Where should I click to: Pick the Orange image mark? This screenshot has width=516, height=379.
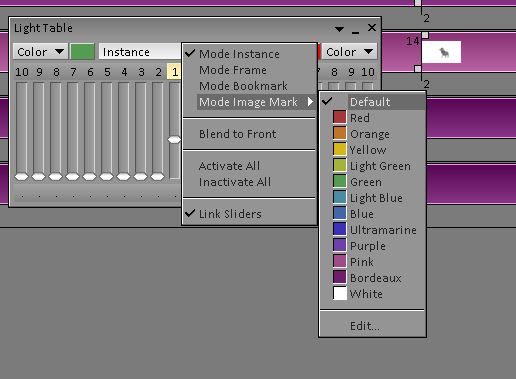click(x=372, y=134)
